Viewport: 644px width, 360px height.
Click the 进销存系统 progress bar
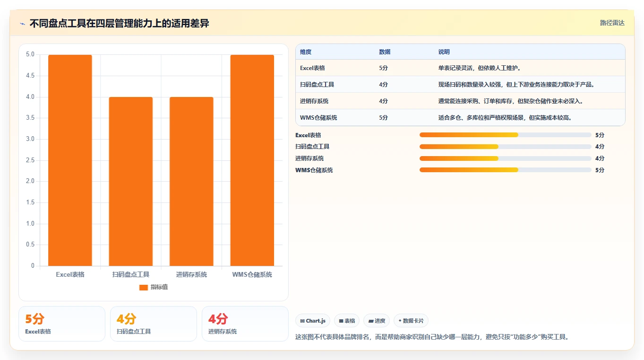[506, 158]
